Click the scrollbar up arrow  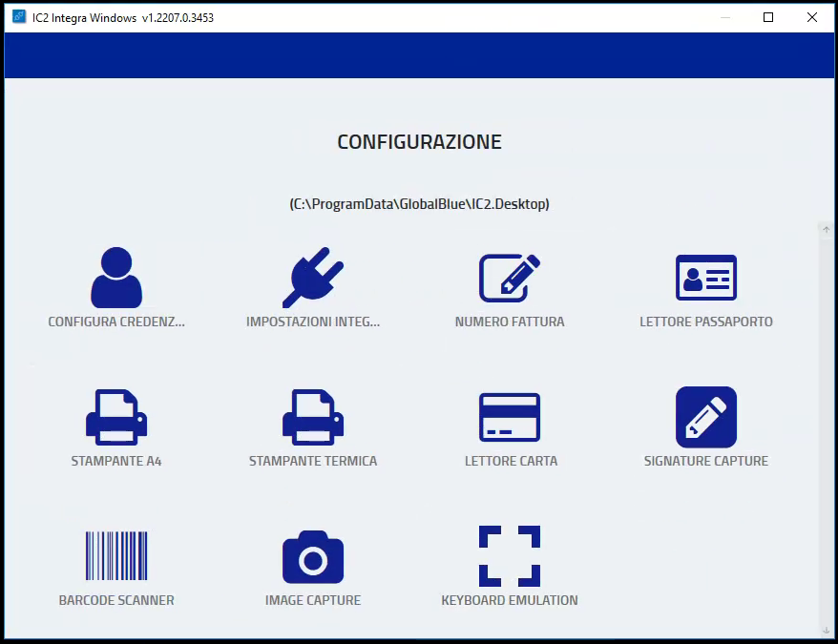[827, 229]
